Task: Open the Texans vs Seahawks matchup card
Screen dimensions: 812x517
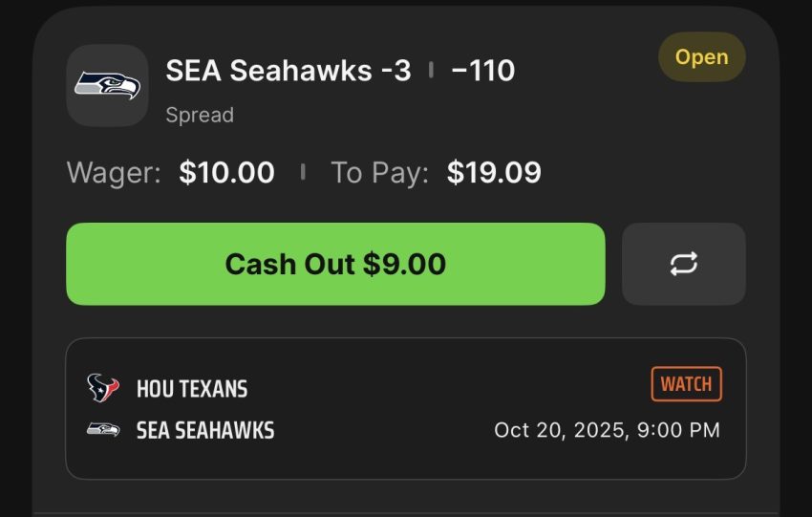Action: [405, 408]
